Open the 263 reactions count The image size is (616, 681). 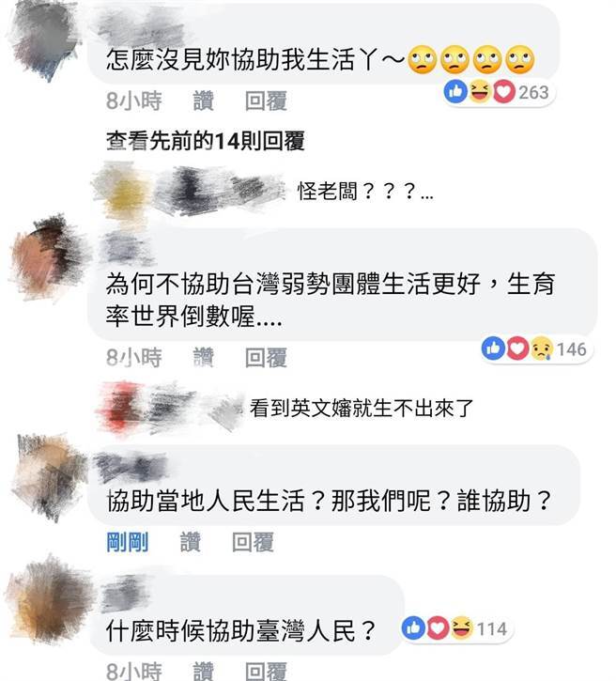533,92
